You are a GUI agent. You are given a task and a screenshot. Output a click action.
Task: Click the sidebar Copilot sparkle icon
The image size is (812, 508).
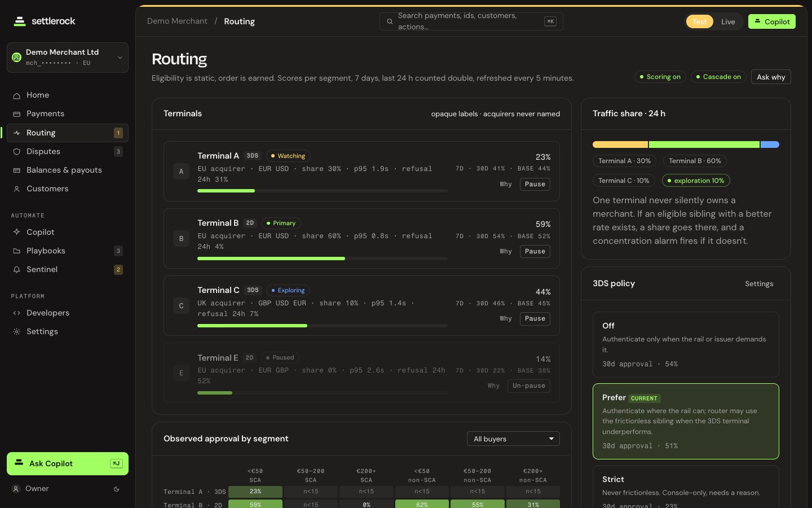[17, 232]
